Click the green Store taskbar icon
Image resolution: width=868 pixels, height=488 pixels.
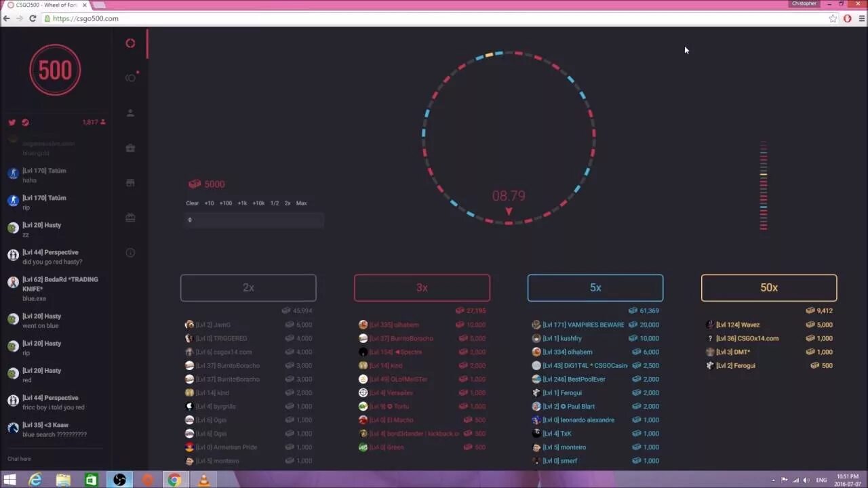coord(91,480)
